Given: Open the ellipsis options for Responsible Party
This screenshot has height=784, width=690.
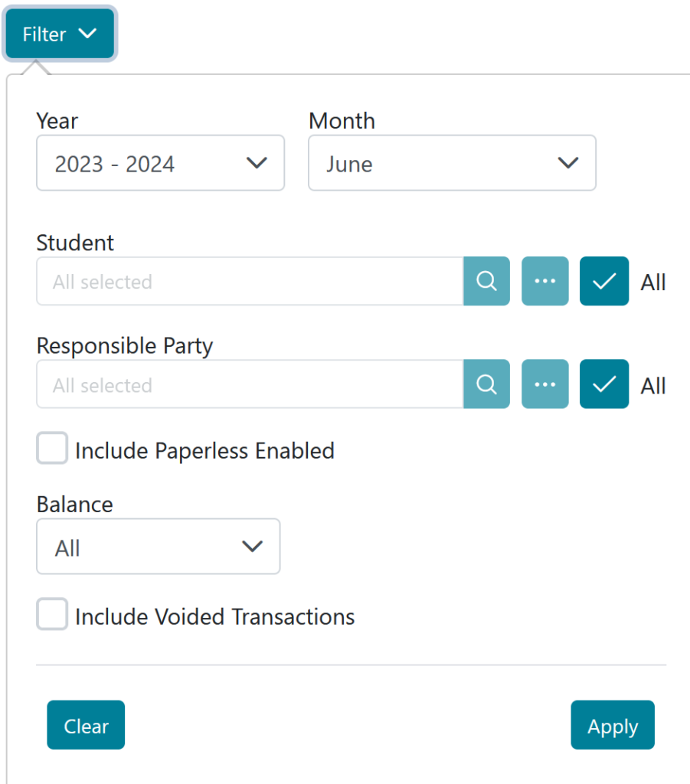Looking at the screenshot, I should pyautogui.click(x=544, y=384).
